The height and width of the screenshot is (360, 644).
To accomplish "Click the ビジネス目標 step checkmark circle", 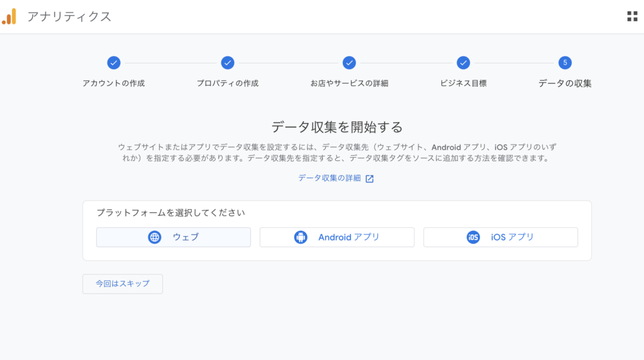I will point(464,63).
